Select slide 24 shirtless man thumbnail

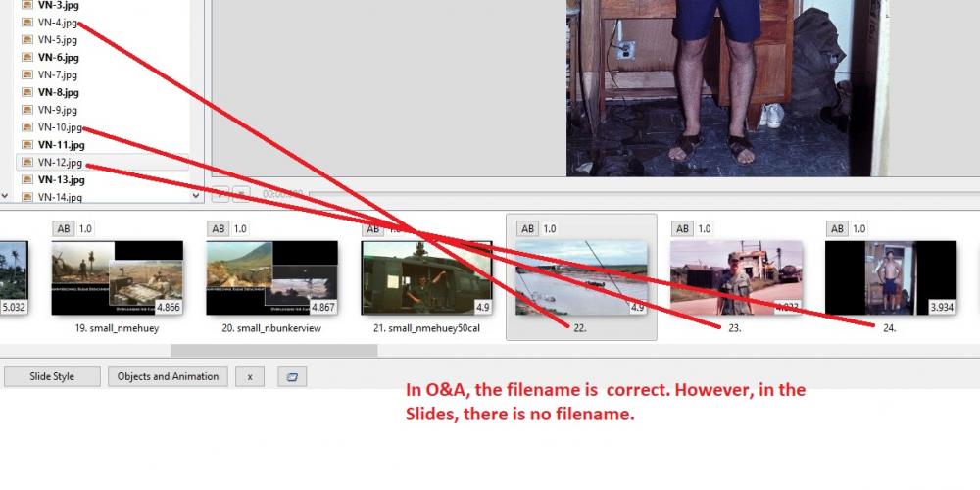(x=891, y=277)
